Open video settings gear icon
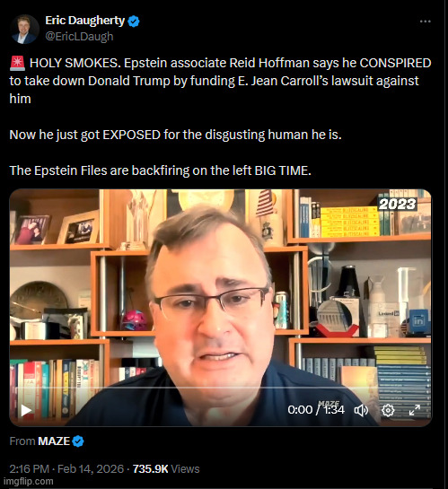Viewport: 448px width, 489px height. pyautogui.click(x=388, y=410)
